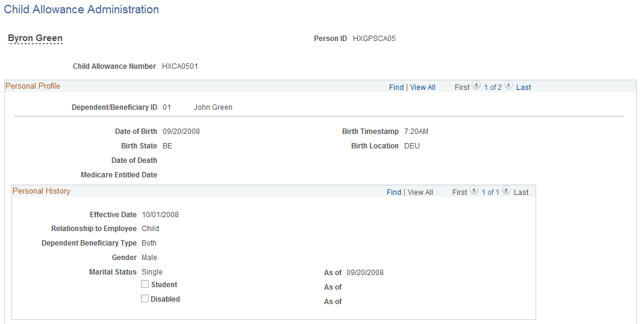This screenshot has width=644, height=324.
Task: Go to Last in Personal History
Action: [521, 192]
